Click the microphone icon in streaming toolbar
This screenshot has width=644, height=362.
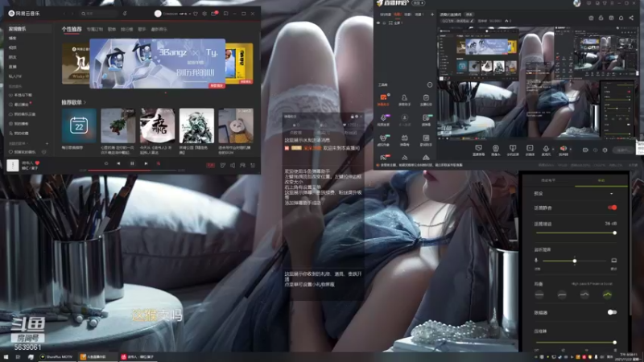(546, 150)
